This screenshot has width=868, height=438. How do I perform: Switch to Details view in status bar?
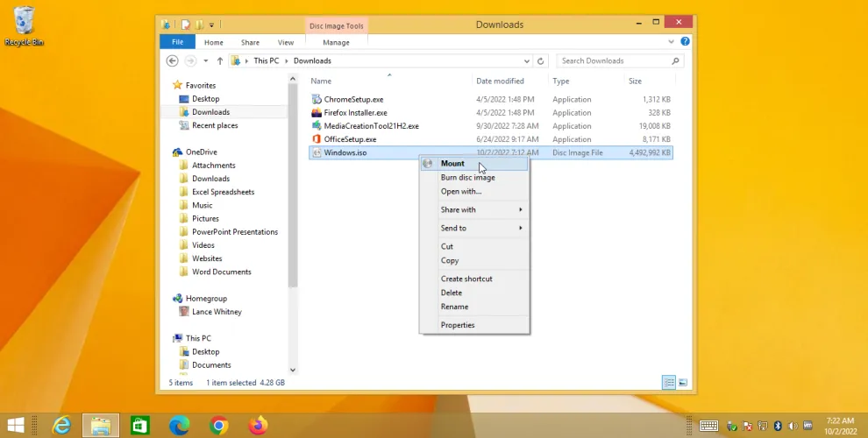[x=669, y=383]
